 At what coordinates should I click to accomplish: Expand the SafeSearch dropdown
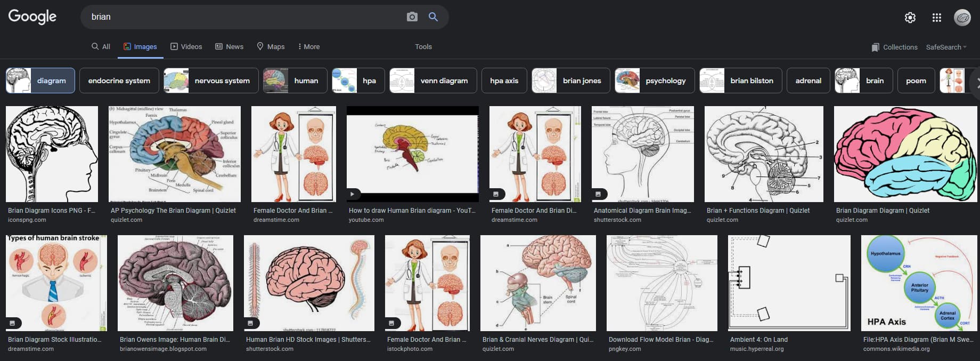pyautogui.click(x=946, y=47)
